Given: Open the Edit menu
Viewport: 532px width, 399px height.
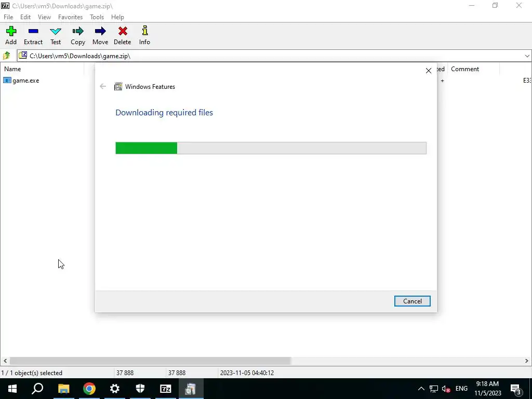Looking at the screenshot, I should (25, 17).
